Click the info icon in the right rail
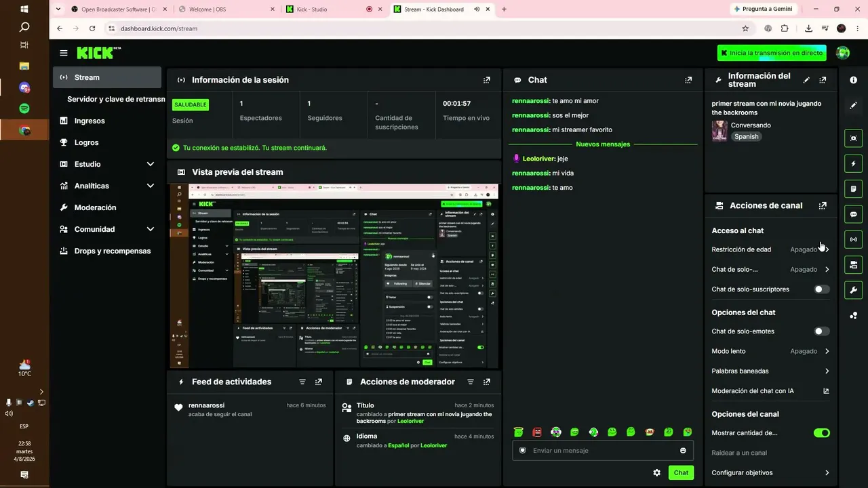 (853, 80)
